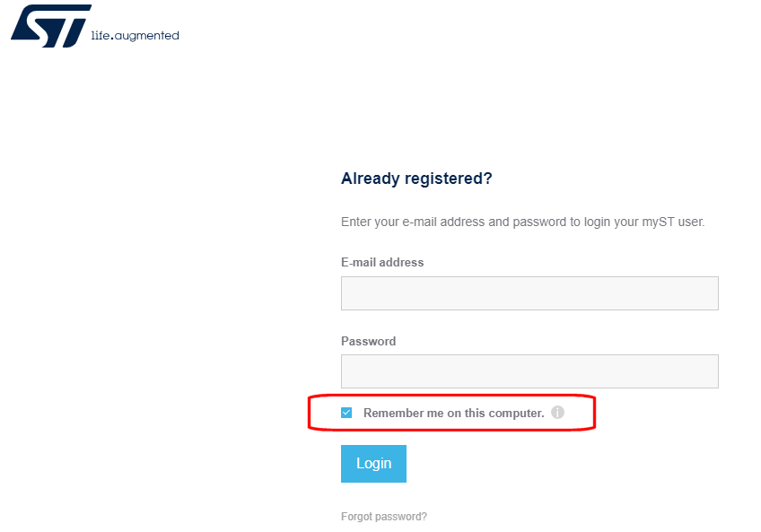761x532 pixels.
Task: Follow the password recovery link below Login
Action: pos(384,517)
